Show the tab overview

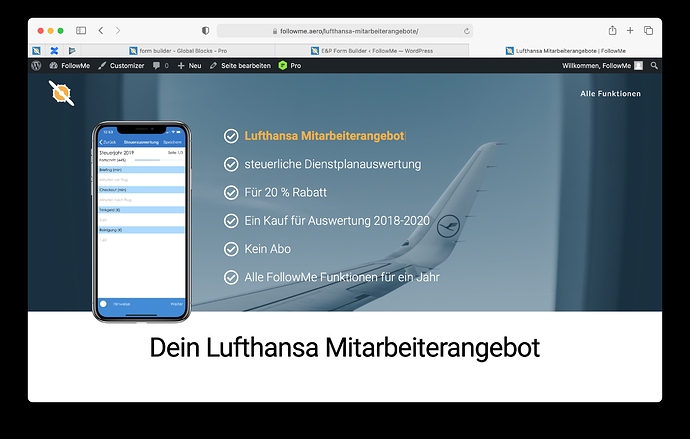coord(648,30)
